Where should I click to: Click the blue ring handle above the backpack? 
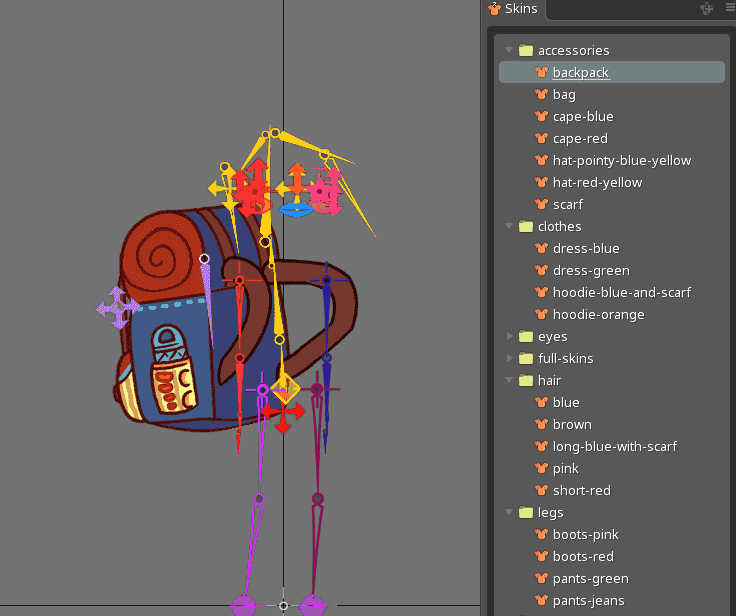pyautogui.click(x=296, y=209)
